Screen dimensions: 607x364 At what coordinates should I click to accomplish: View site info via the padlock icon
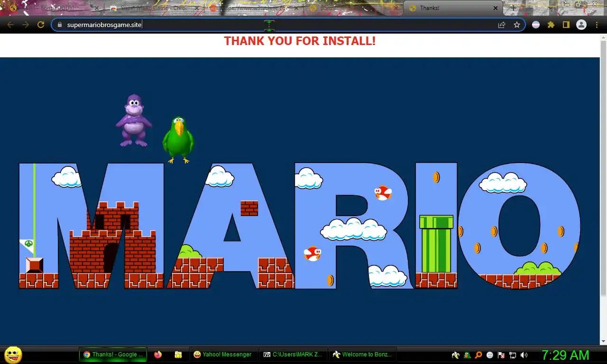pyautogui.click(x=60, y=25)
